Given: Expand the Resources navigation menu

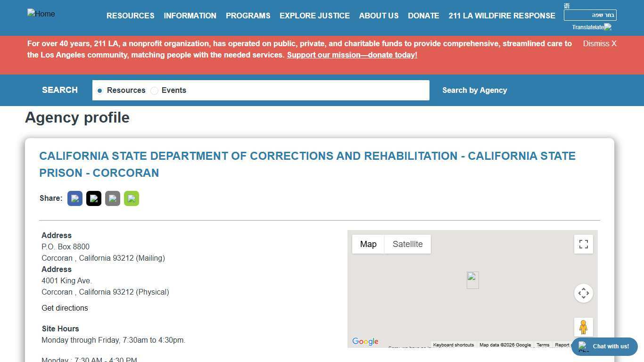Looking at the screenshot, I should click(130, 16).
